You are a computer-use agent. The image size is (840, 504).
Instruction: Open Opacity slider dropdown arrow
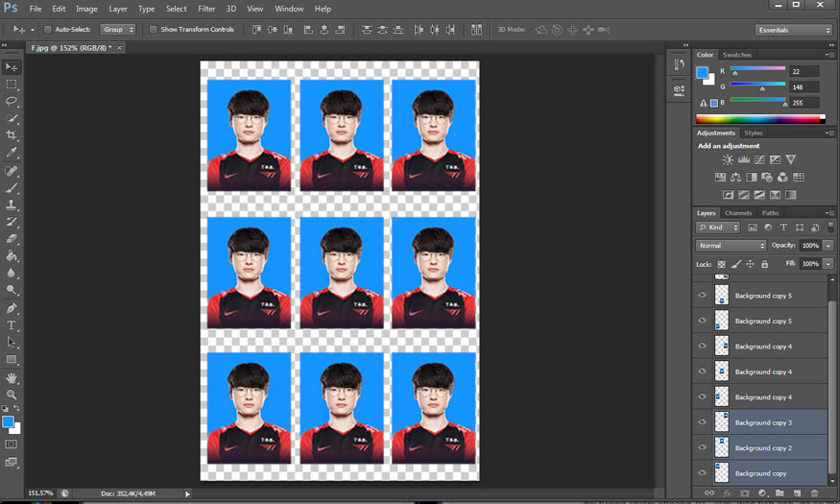point(828,246)
